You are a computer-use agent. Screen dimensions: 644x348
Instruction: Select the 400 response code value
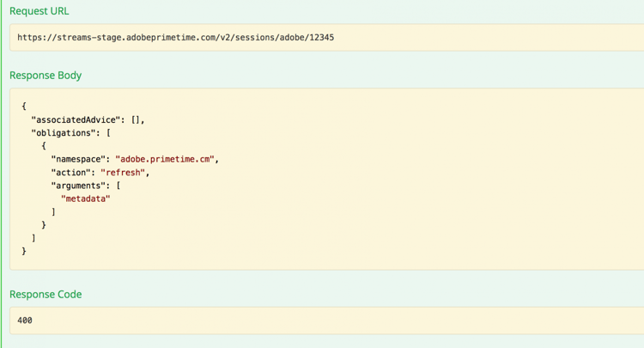(25, 321)
